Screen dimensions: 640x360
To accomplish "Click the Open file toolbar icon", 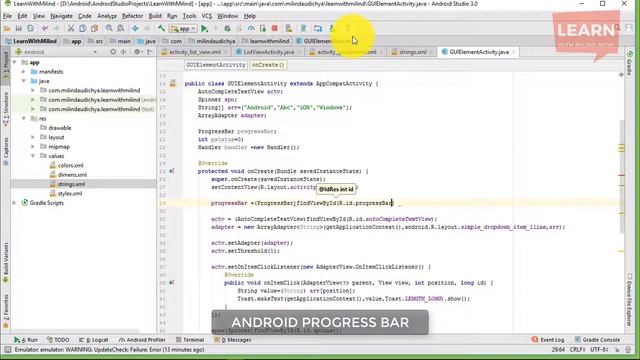I will pyautogui.click(x=7, y=29).
